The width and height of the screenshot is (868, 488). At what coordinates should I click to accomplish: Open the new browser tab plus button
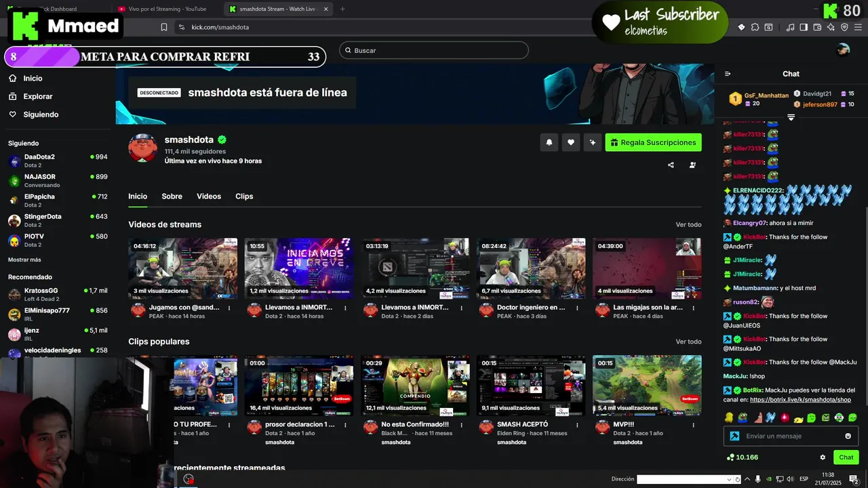[342, 9]
